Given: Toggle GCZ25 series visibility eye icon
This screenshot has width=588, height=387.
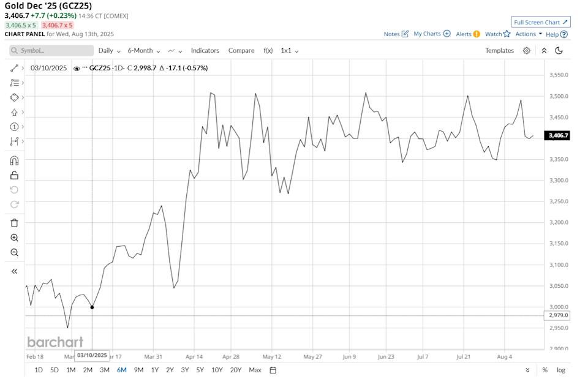Looking at the screenshot, I should click(x=77, y=69).
